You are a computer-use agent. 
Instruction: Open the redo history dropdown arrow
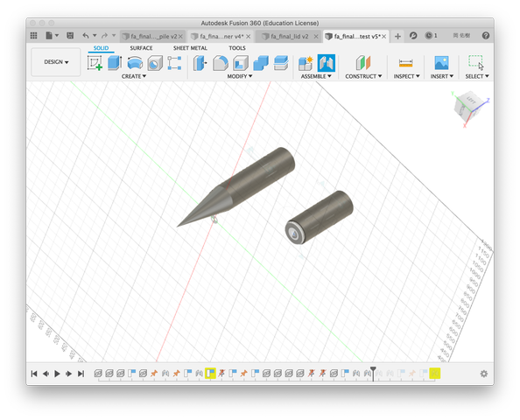coord(114,36)
